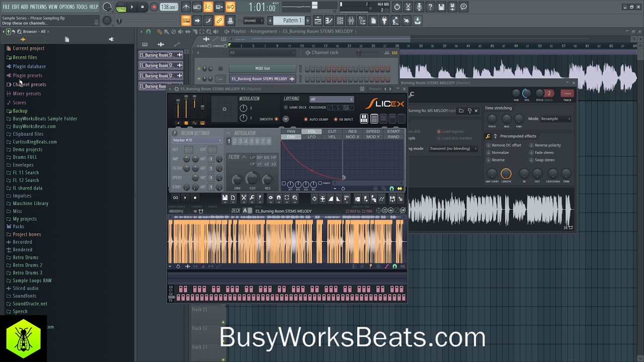This screenshot has width=644, height=362.
Task: Toggle the Reverse option in sampler
Action: tap(496, 160)
